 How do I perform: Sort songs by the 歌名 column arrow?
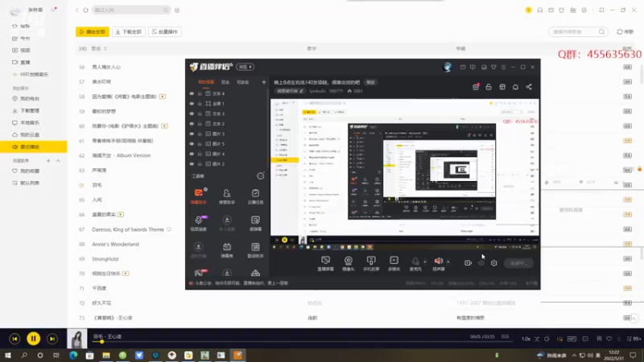105,49
